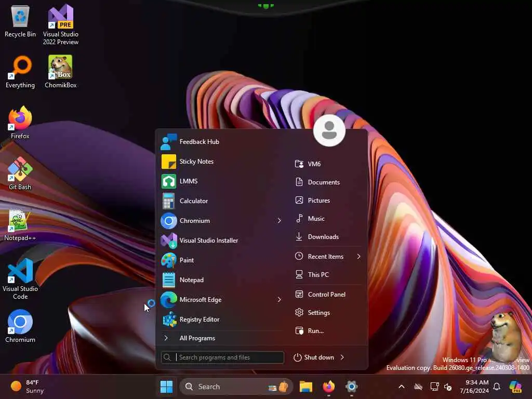Click the muted volume tray icon
Image resolution: width=532 pixels, height=399 pixels.
(x=448, y=387)
